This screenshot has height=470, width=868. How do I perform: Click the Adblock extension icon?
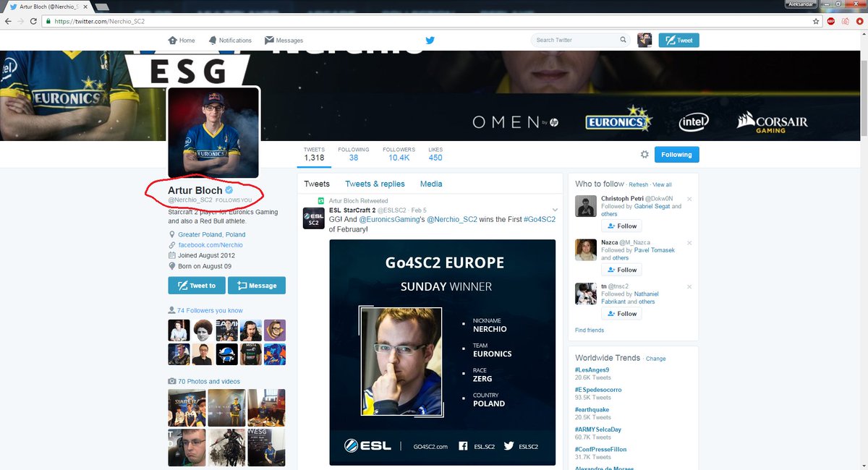[831, 21]
